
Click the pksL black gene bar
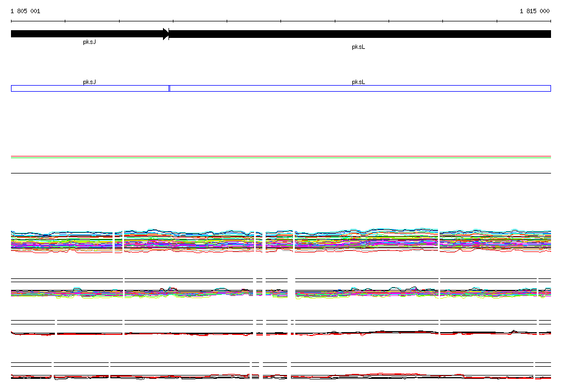360,34
